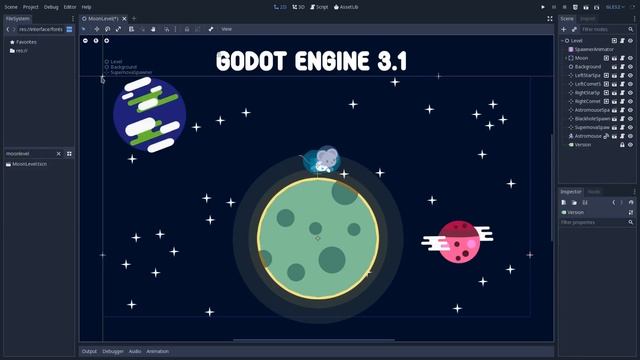
Task: Hide the Background node
Action: tap(630, 67)
